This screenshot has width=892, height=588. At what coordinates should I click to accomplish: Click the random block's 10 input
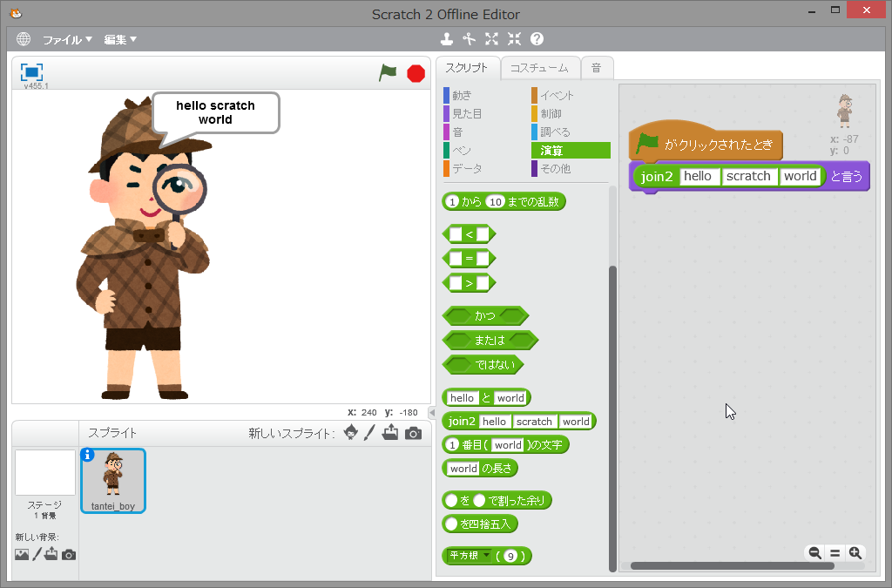(x=496, y=202)
